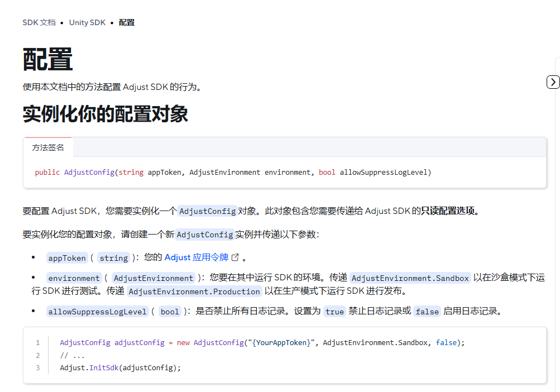
Task: Click the string type tag beside appToken
Action: click(113, 258)
